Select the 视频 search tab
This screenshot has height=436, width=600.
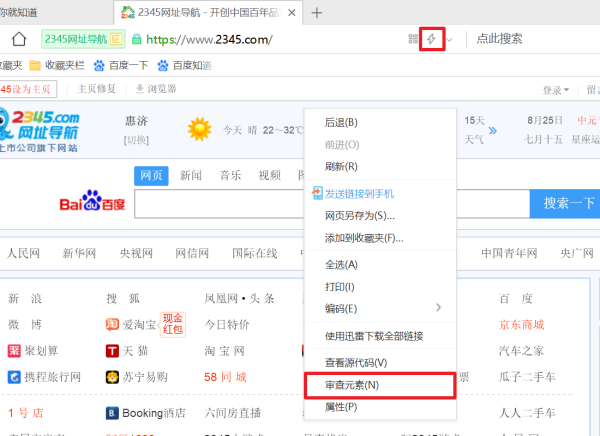tap(269, 176)
